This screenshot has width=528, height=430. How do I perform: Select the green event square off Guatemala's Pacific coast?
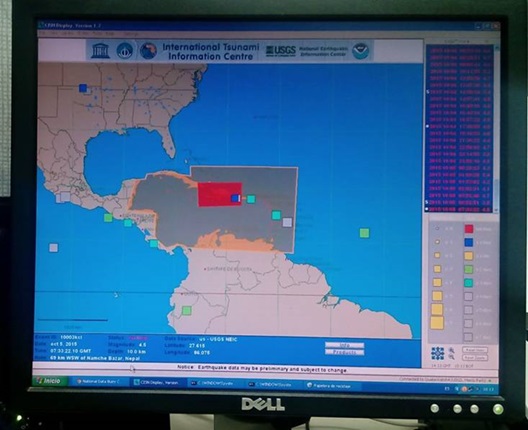(108, 218)
